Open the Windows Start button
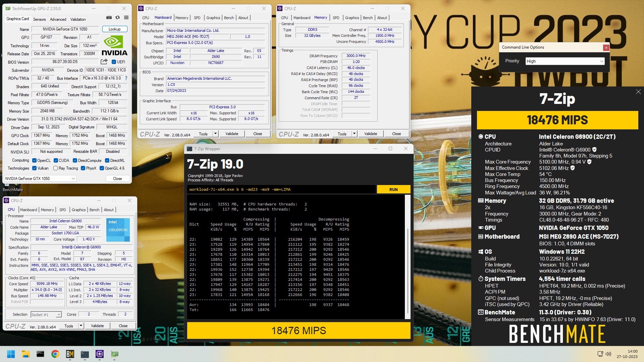This screenshot has height=362, width=644. pyautogui.click(x=11, y=354)
